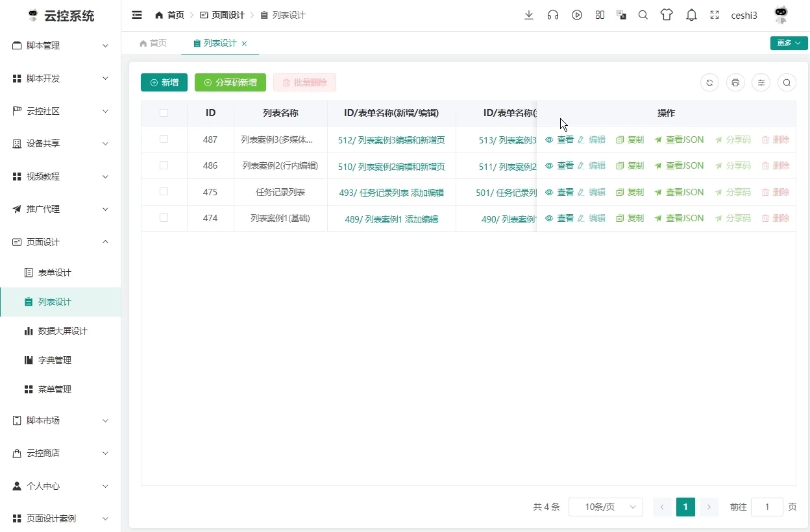Click the headset support icon
The width and height of the screenshot is (810, 532).
point(553,14)
